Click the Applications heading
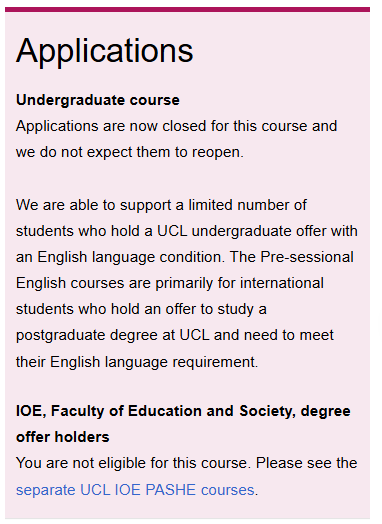Viewport: 382px width, 524px height. coord(105,51)
